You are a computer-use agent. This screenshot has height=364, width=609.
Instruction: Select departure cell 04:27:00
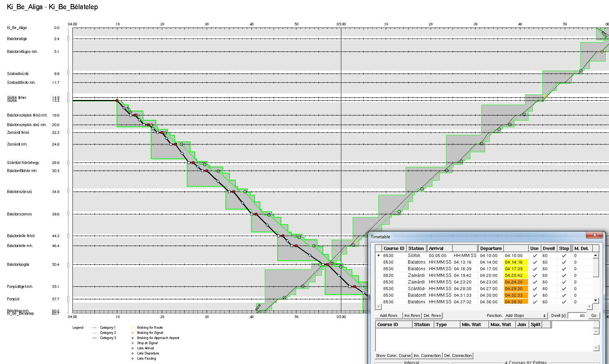[491, 289]
